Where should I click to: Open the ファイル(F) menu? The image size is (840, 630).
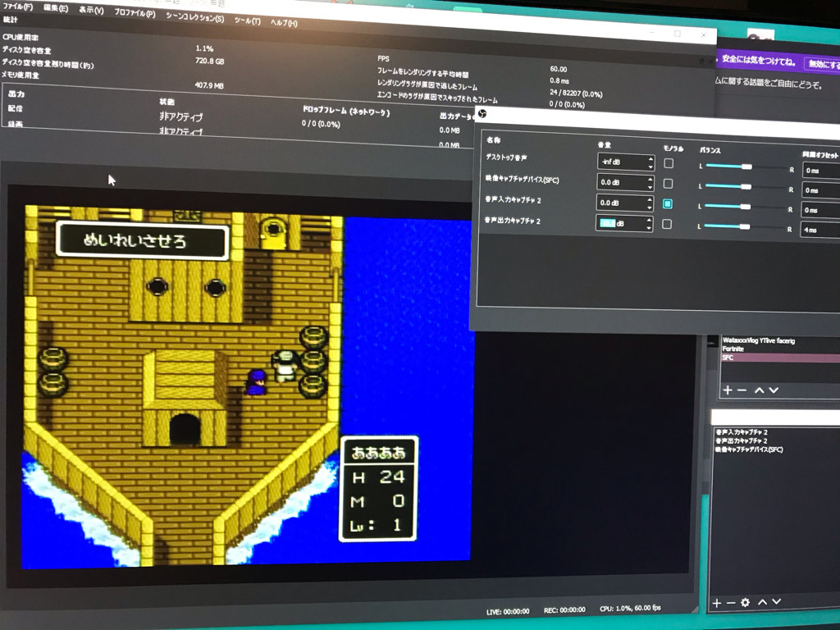pyautogui.click(x=18, y=7)
